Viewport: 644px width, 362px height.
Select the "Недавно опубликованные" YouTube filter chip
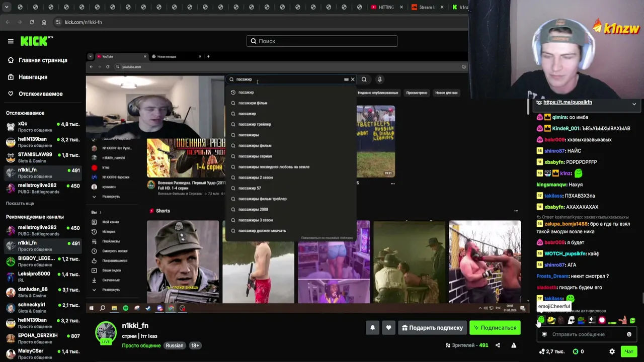coord(378,93)
